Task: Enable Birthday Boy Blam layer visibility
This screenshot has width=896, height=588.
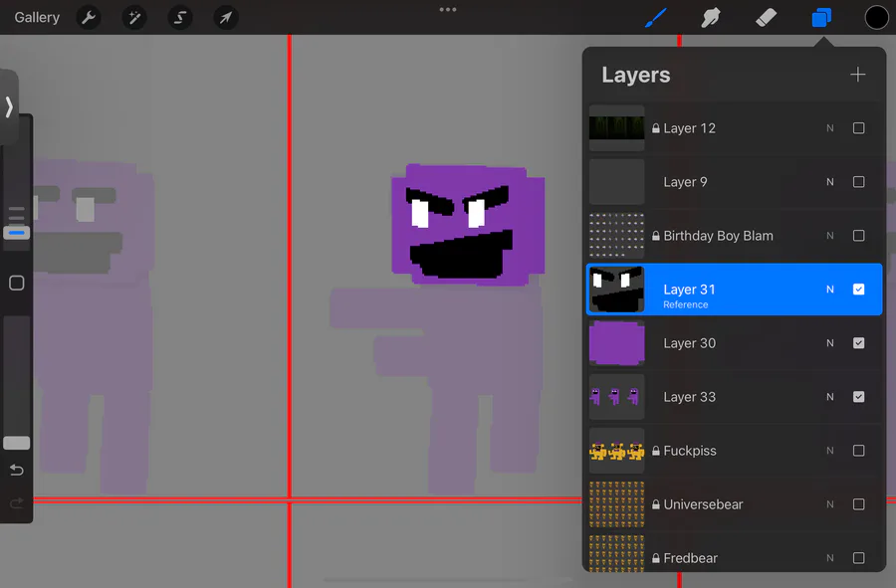Action: [x=858, y=236]
